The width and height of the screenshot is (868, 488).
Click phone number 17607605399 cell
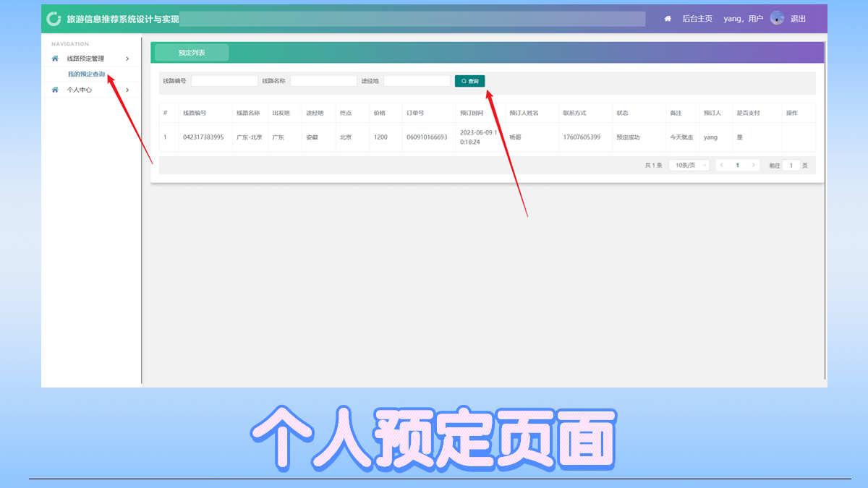pos(582,137)
